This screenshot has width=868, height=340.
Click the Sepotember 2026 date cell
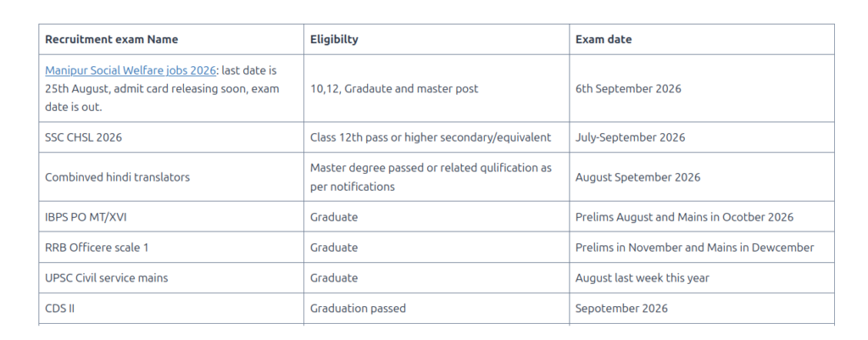pyautogui.click(x=701, y=309)
